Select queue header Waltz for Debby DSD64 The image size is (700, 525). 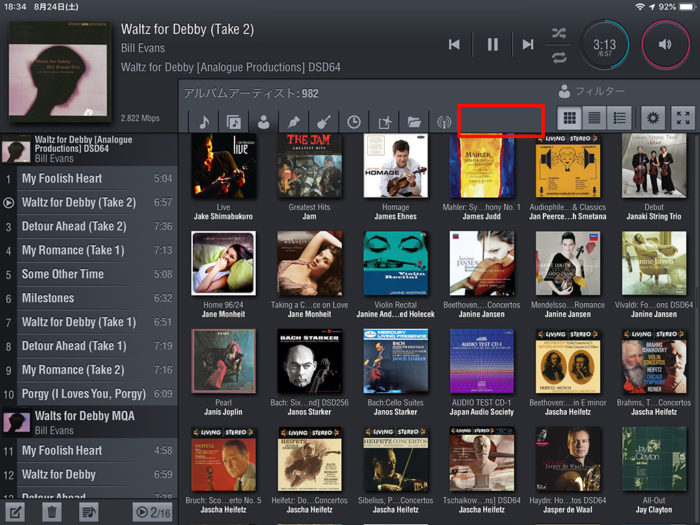click(89, 149)
